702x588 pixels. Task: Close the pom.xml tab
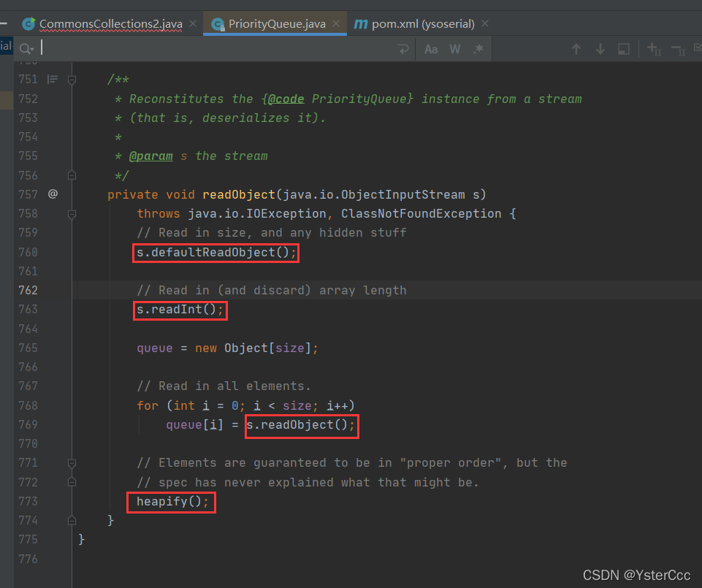point(485,23)
